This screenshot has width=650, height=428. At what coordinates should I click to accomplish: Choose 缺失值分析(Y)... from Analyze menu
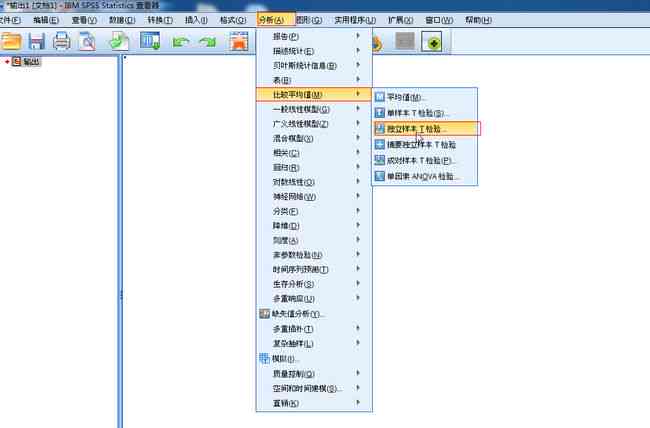(314, 314)
